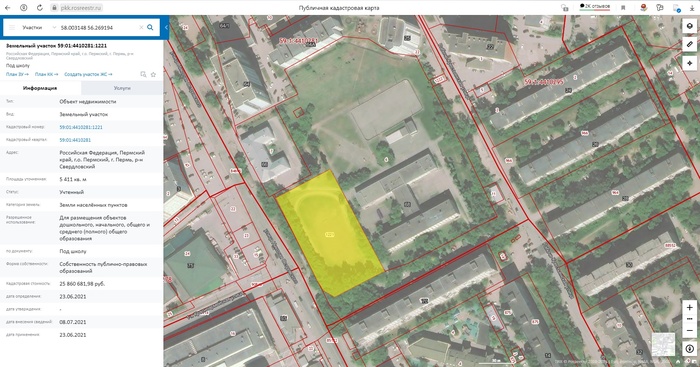The height and width of the screenshot is (367, 700).
Task: Click inside the coordinates search field
Action: [98, 28]
